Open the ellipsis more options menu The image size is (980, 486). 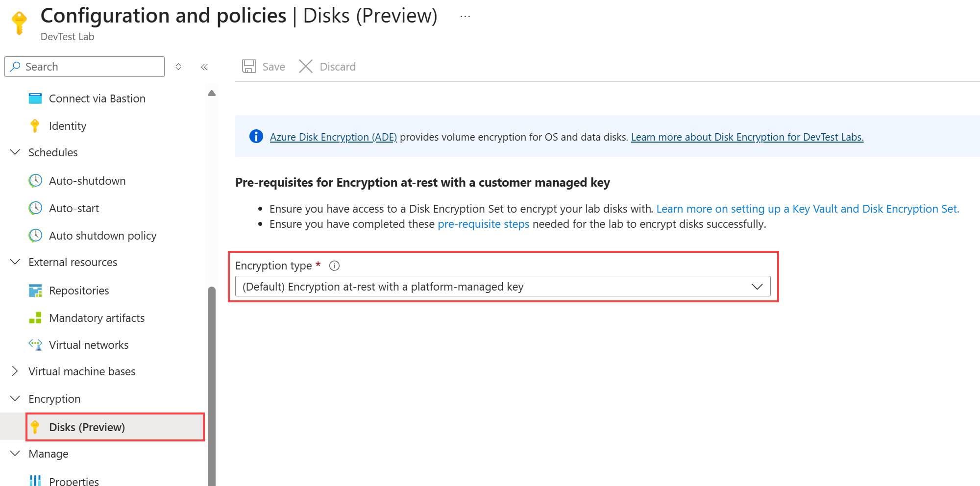pos(465,17)
